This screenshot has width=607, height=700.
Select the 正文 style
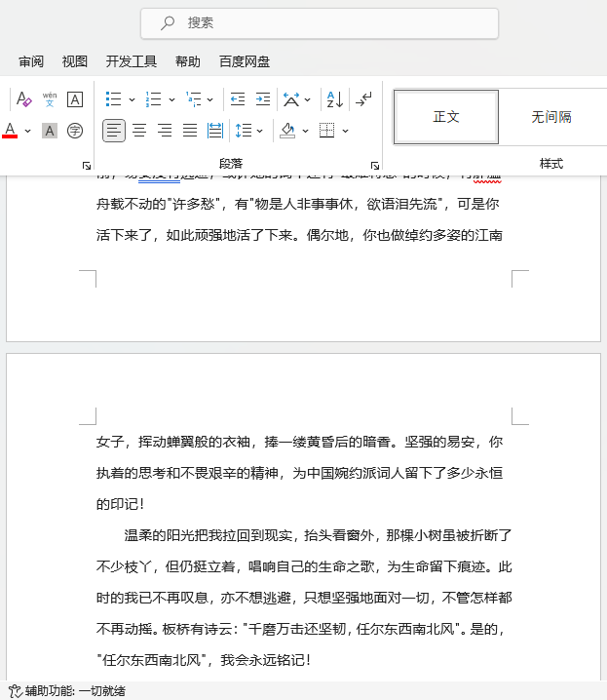coord(446,117)
